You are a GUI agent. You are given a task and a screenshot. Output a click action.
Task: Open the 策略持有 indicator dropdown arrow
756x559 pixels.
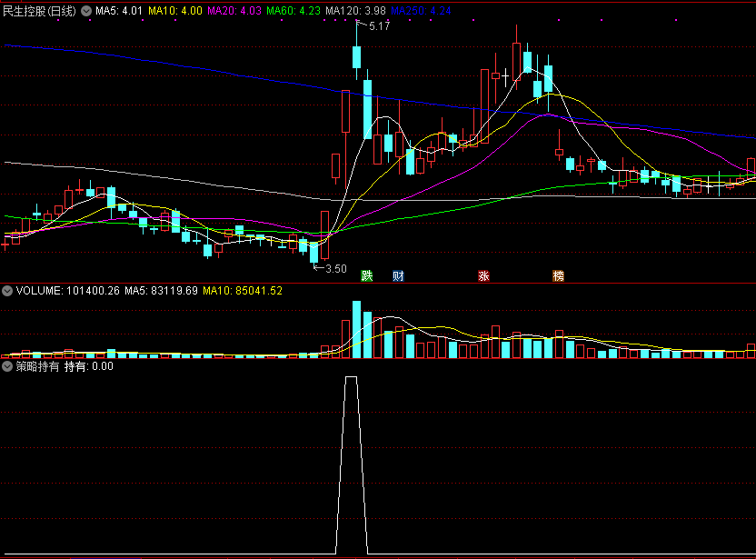point(7,366)
